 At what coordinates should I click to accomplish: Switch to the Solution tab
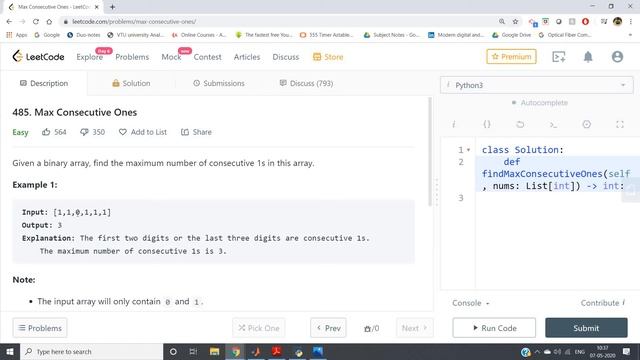tap(131, 83)
